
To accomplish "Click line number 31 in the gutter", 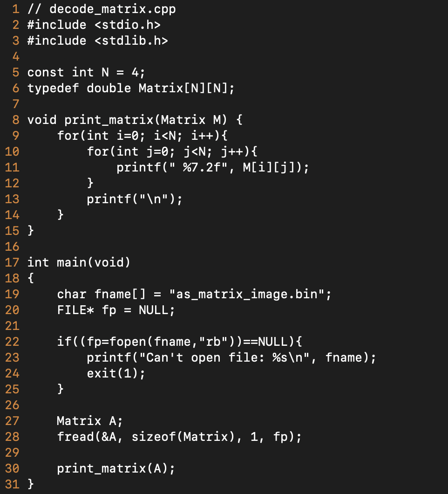I will point(12,484).
